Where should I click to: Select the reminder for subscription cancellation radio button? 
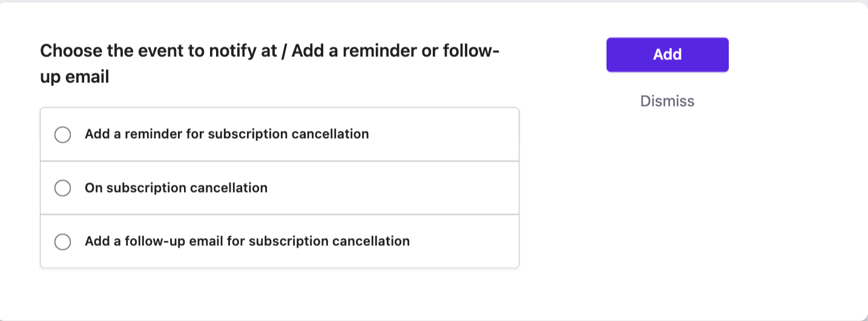click(63, 134)
